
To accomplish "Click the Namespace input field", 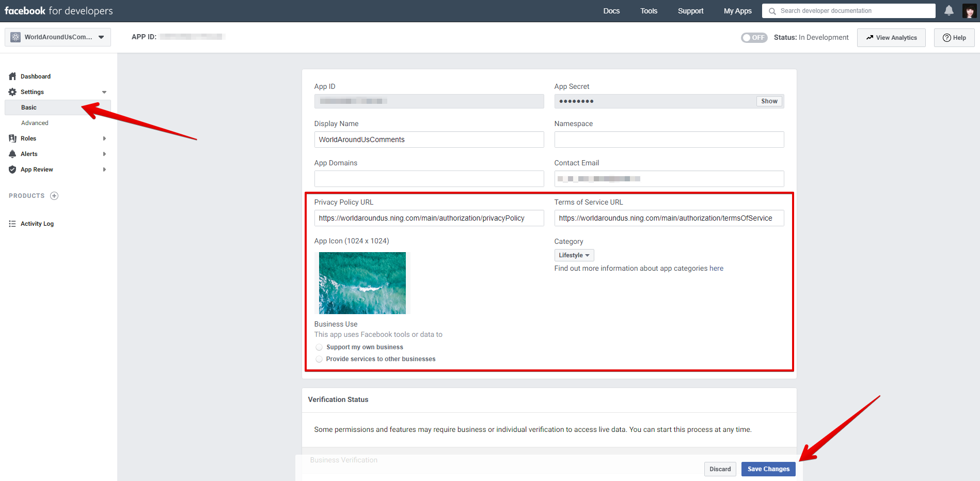I will click(669, 139).
